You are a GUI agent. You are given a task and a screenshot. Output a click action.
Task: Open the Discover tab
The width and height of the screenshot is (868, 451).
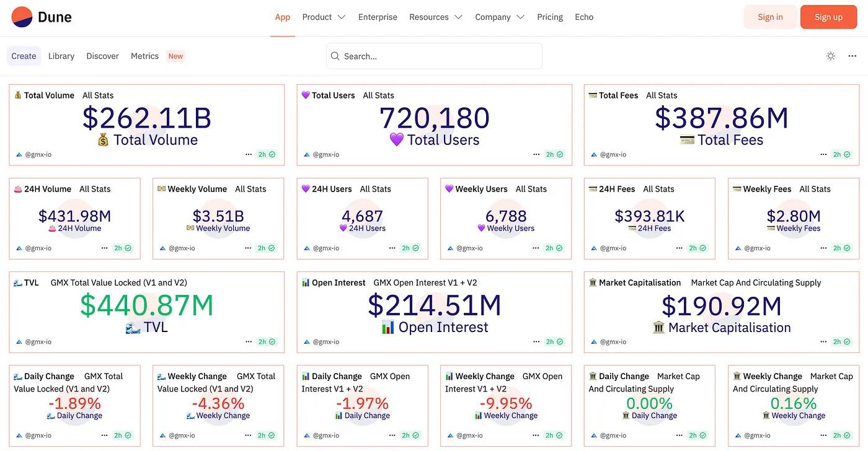[102, 56]
